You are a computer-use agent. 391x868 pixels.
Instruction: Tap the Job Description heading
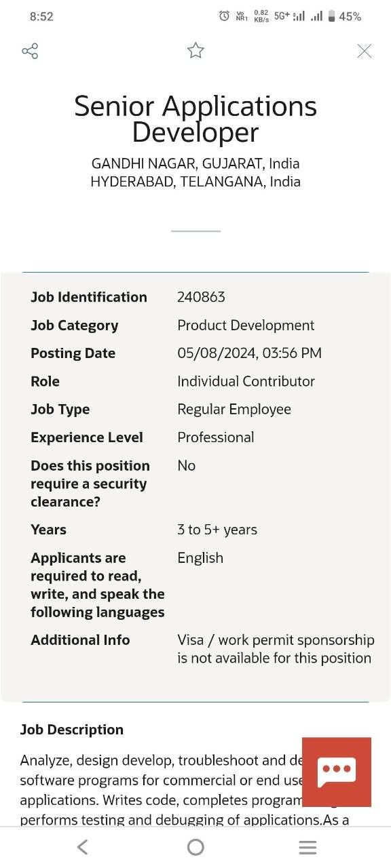pyautogui.click(x=72, y=730)
